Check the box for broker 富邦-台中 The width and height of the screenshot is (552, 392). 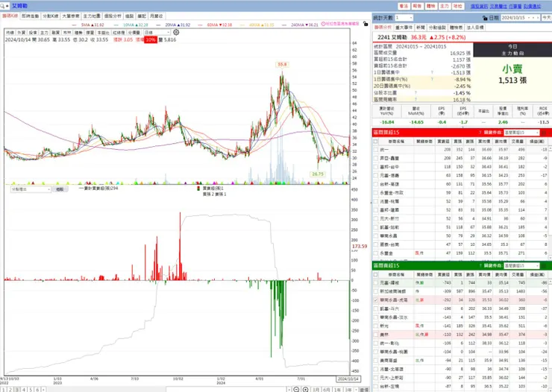[x=376, y=167]
